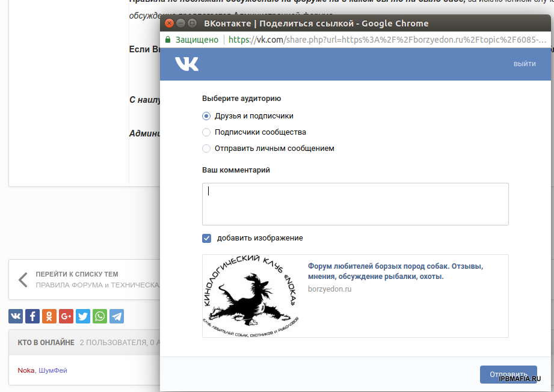This screenshot has height=392, width=554.
Task: Select 'Отправить личным сообщением' radio option
Action: (206, 149)
